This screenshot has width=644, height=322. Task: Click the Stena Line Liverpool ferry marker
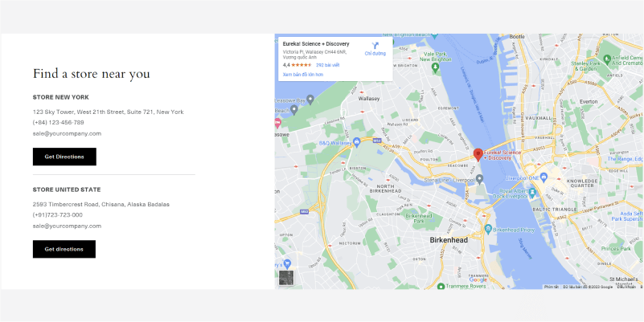479,179
